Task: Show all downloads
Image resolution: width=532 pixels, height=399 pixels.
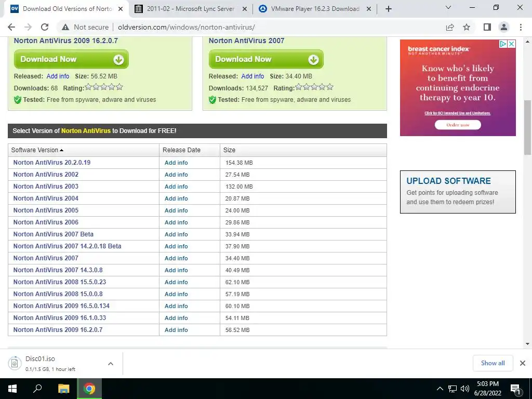Action: [x=493, y=363]
